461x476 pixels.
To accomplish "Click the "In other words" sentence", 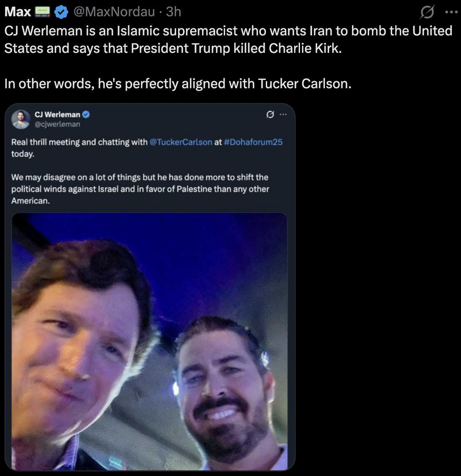I will pos(177,84).
